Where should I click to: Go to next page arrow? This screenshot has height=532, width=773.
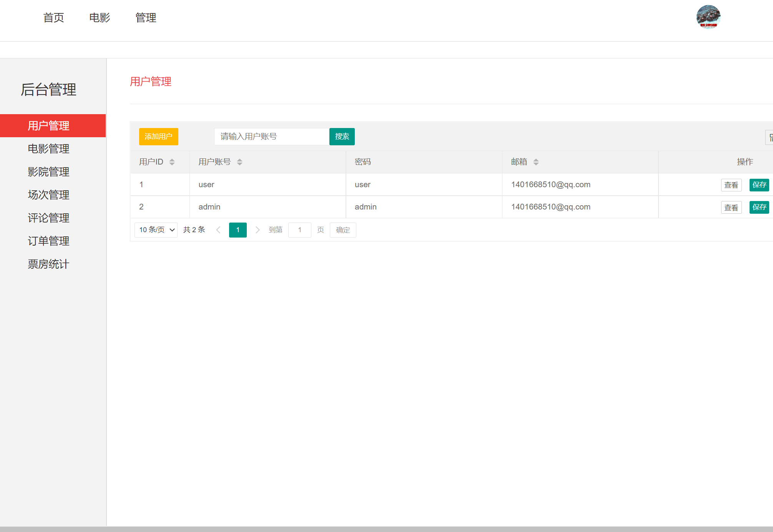coord(258,230)
